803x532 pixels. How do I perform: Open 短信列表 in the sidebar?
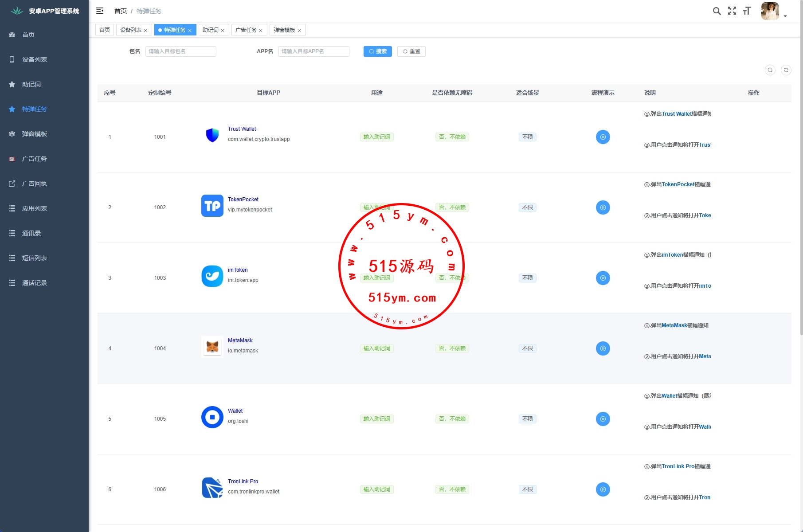coord(44,258)
